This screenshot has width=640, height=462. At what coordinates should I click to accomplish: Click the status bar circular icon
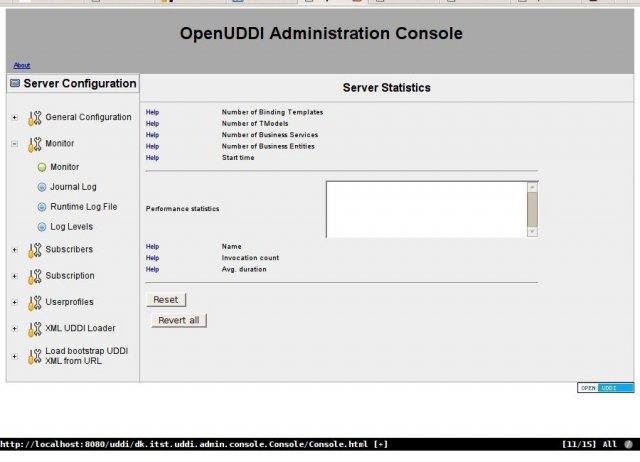(x=629, y=444)
